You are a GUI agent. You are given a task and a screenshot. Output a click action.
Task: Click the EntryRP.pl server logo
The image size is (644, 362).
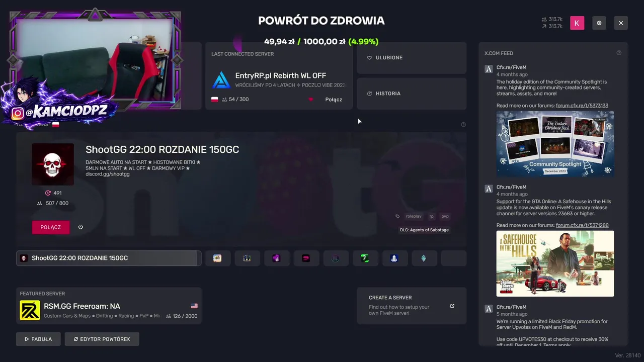coord(221,80)
